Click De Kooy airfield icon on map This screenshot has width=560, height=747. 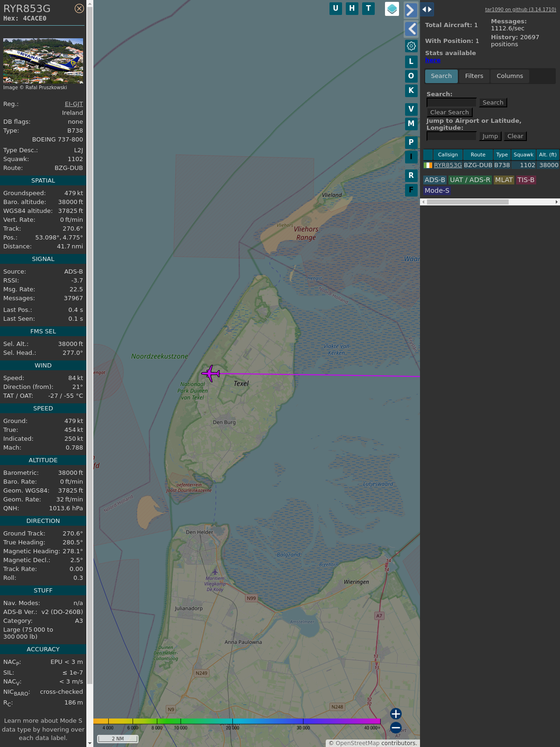pyautogui.click(x=215, y=572)
